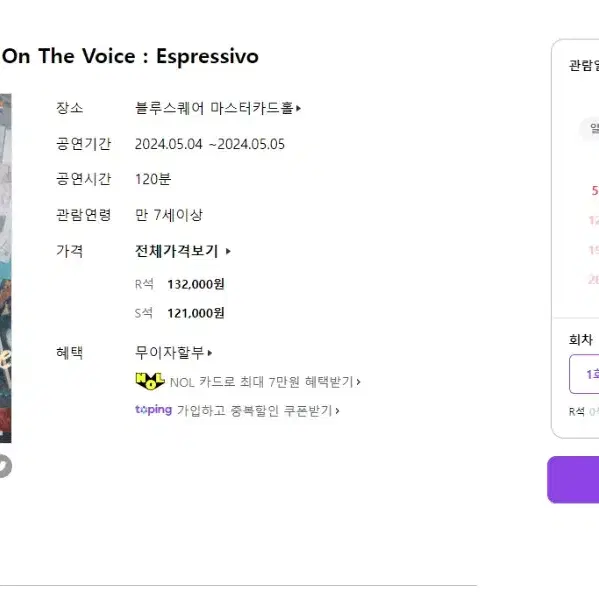Open the 블루스퀘어 마스터카드홀 venue link
This screenshot has width=599, height=599.
click(x=218, y=108)
